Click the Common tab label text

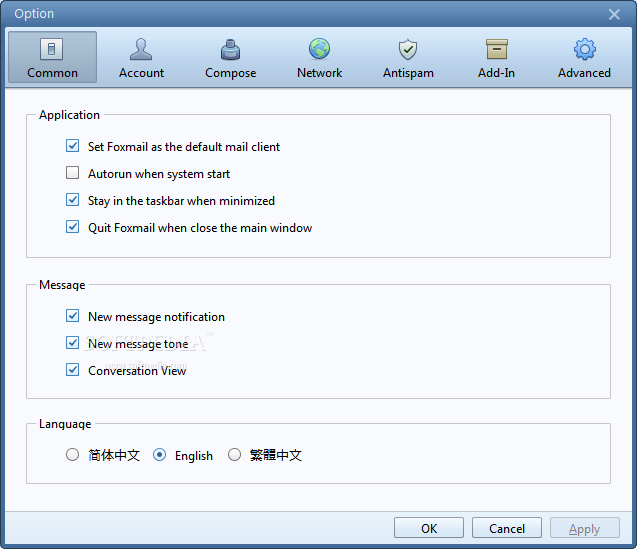(x=52, y=73)
